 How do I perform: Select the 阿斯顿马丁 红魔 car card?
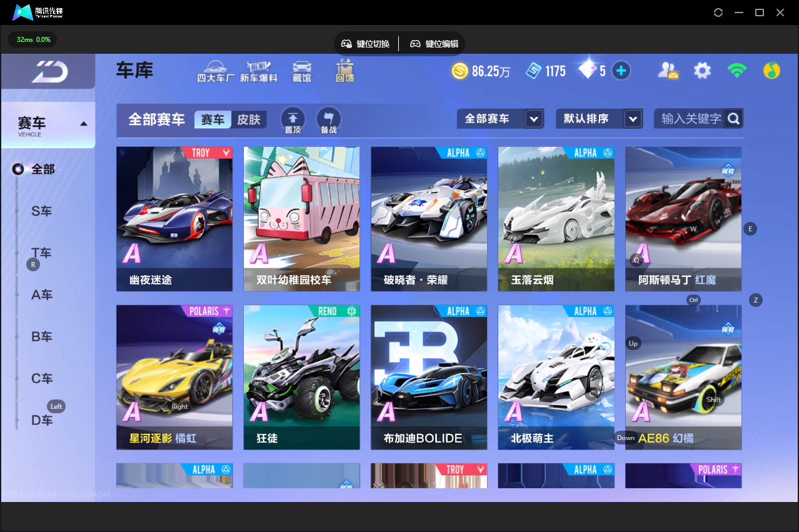click(x=683, y=219)
